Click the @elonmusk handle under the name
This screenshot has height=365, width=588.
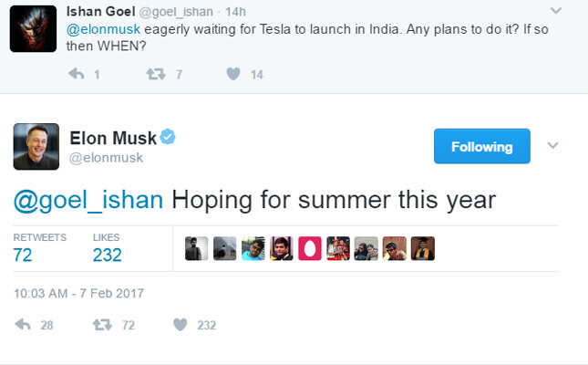[x=106, y=158]
